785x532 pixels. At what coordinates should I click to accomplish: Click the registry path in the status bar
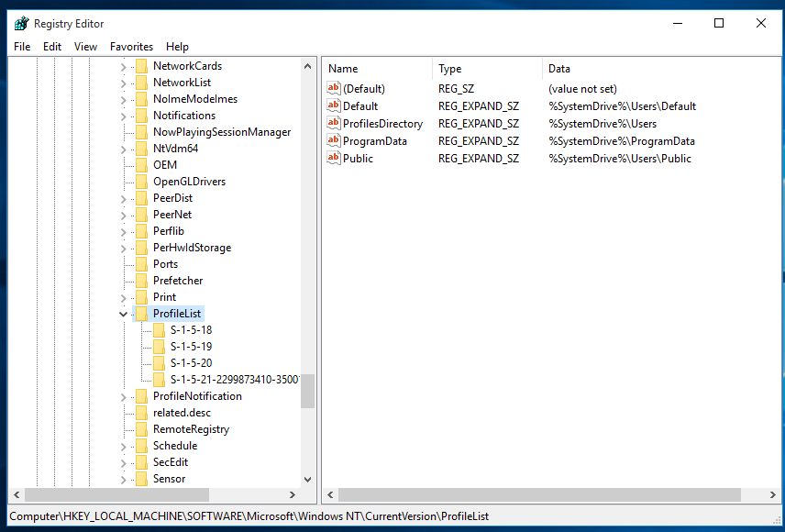coord(249,516)
